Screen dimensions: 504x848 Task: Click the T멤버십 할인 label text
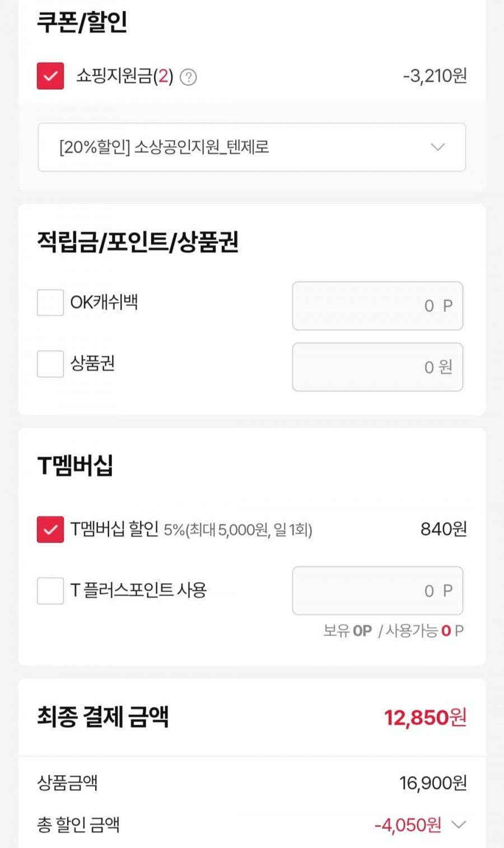click(x=115, y=529)
